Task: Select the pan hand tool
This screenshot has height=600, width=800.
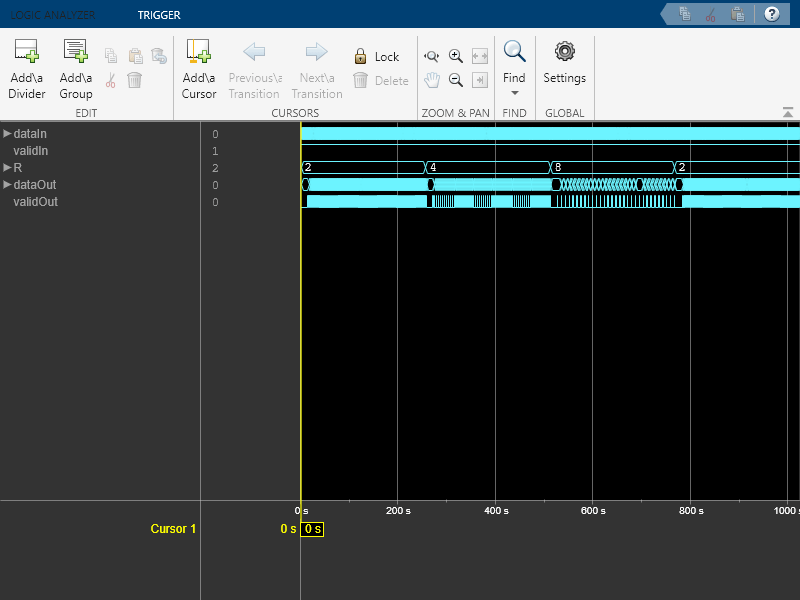Action: [x=432, y=81]
